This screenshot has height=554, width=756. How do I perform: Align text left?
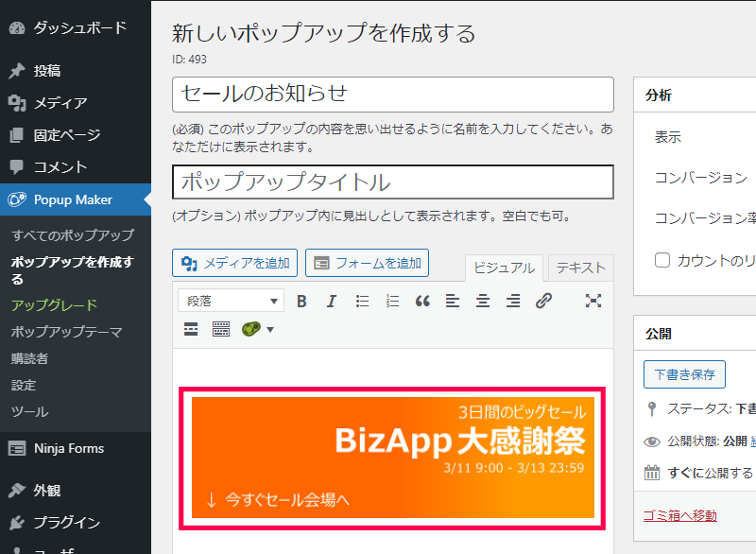point(453,302)
